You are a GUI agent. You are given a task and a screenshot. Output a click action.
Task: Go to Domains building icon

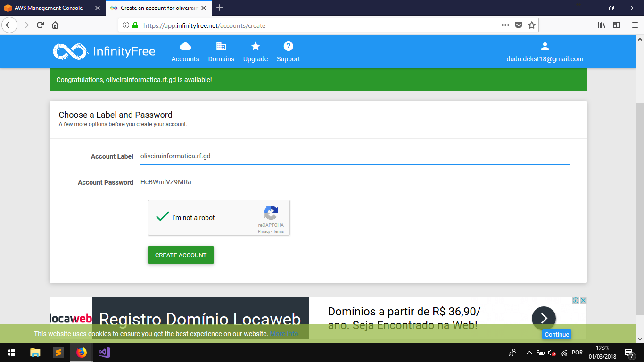coord(221,47)
